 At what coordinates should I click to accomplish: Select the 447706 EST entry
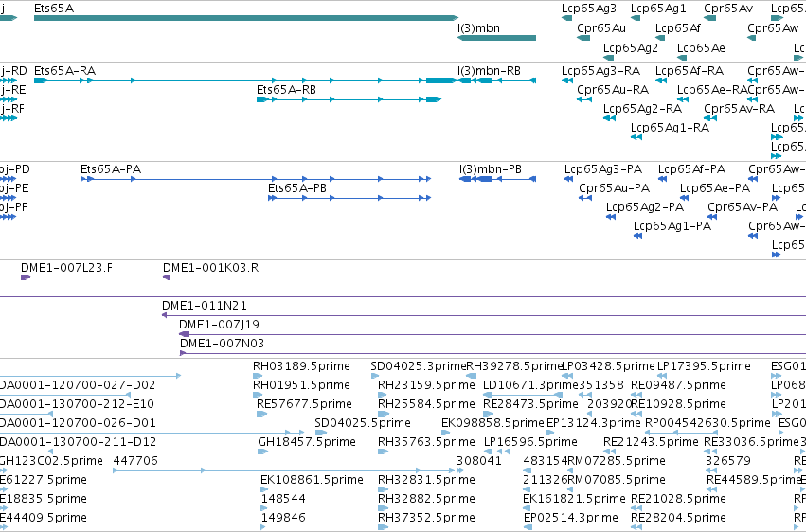(x=284, y=470)
